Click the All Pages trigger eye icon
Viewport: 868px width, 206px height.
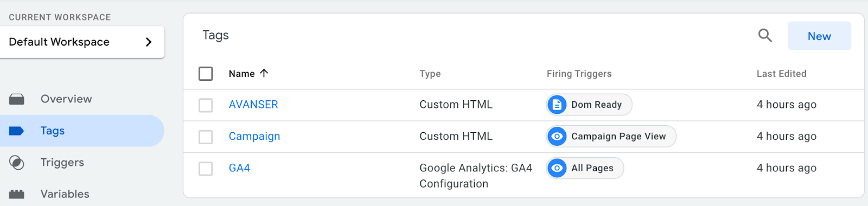(557, 168)
